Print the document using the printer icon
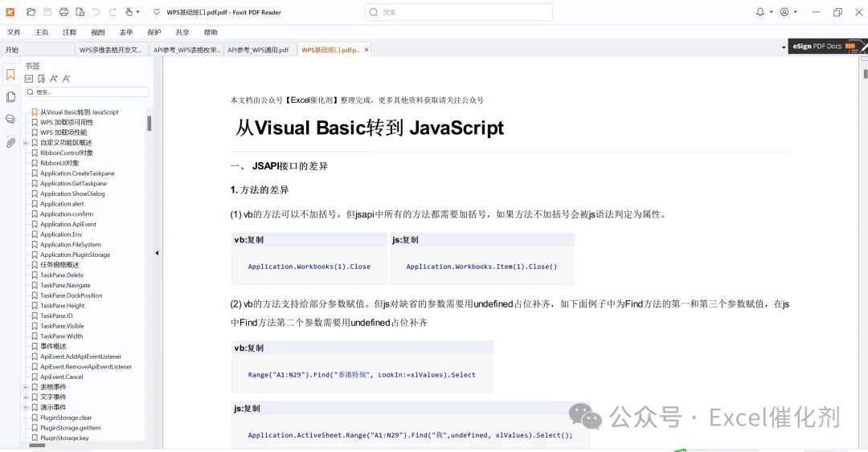This screenshot has height=452, width=868. pos(63,11)
